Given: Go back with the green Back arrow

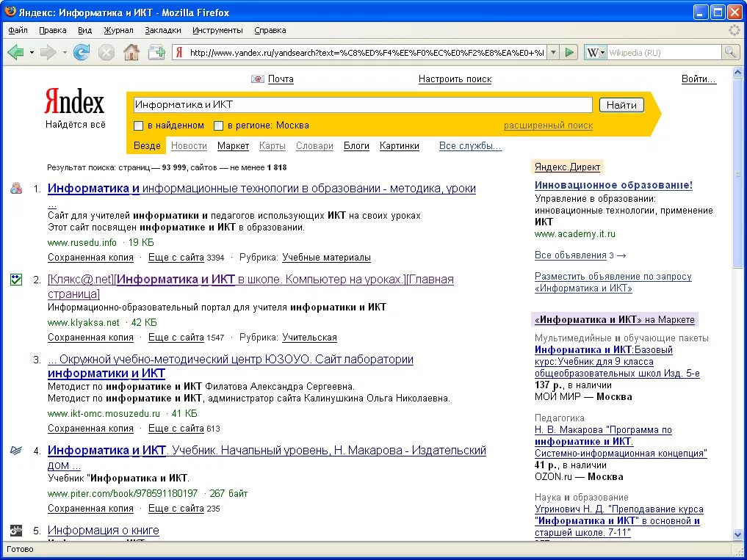Looking at the screenshot, I should (15, 52).
